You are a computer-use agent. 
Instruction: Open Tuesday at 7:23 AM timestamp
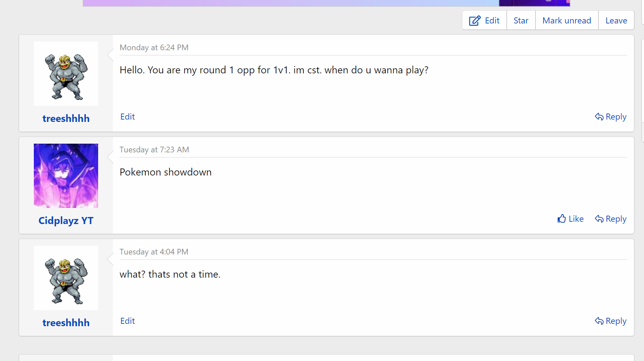(154, 150)
